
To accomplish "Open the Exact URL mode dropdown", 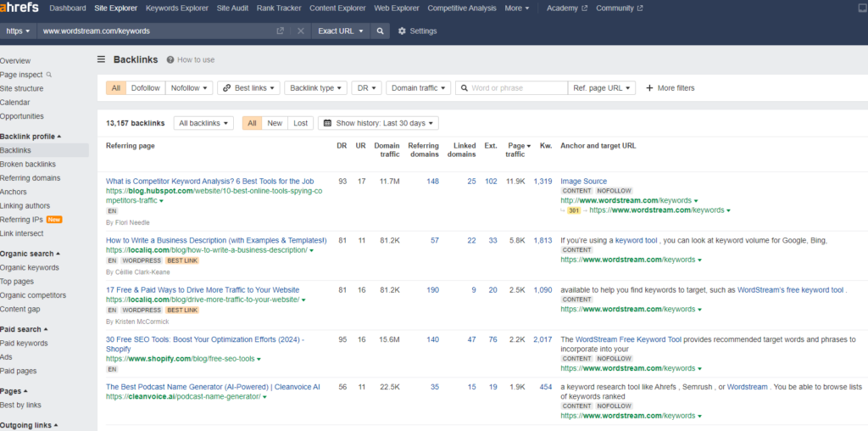I will pos(341,31).
